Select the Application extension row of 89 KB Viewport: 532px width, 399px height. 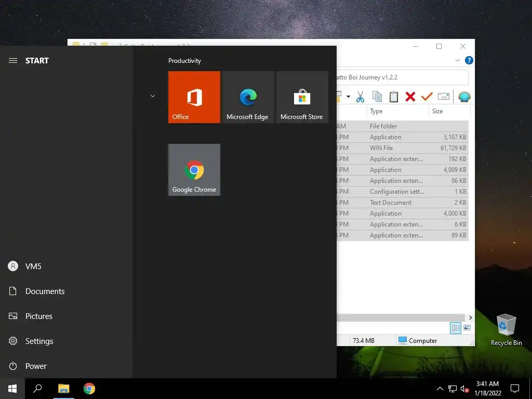[403, 235]
